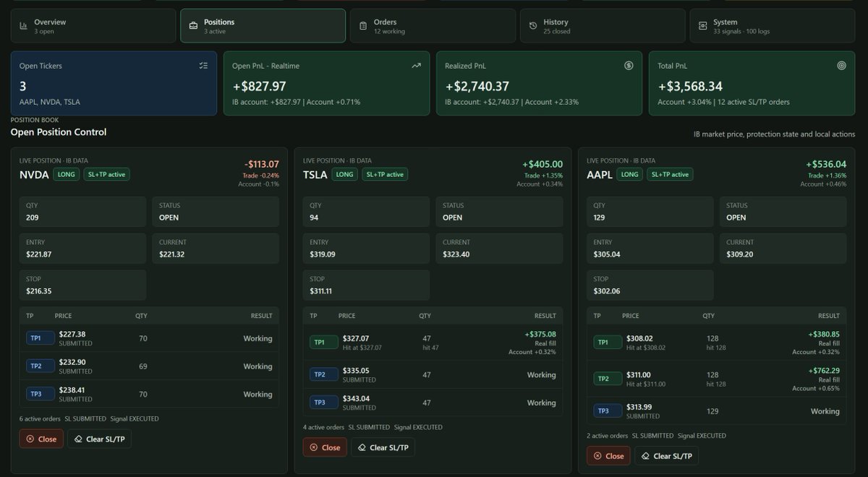Screen dimensions: 868x477
Task: Clear SL/TP for NVDA
Action: [x=100, y=439]
